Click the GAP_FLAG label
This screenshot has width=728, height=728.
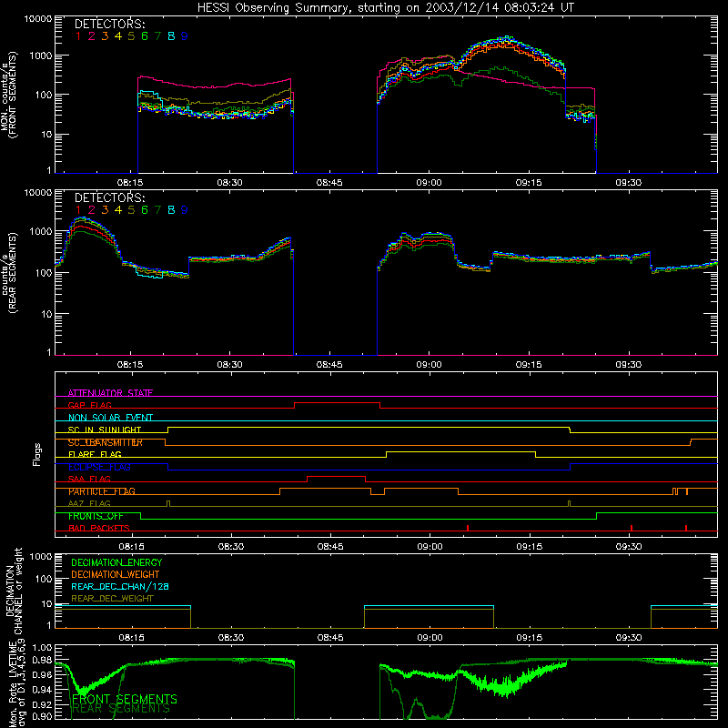coord(90,405)
